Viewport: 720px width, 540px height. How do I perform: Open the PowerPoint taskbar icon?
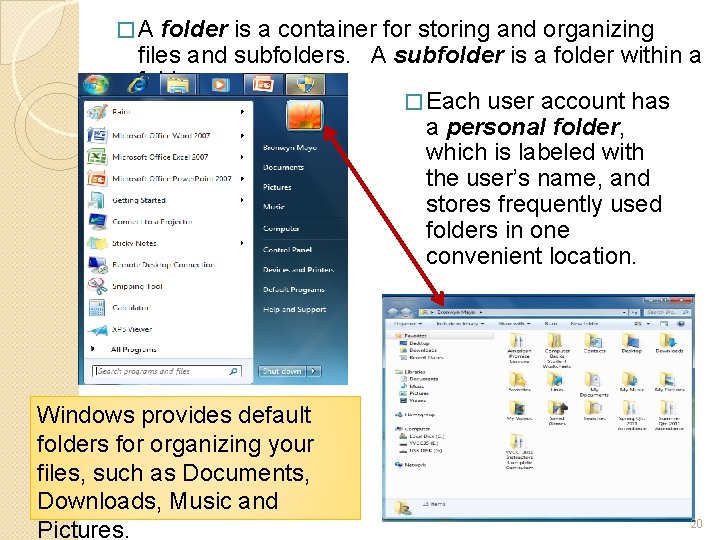click(263, 85)
